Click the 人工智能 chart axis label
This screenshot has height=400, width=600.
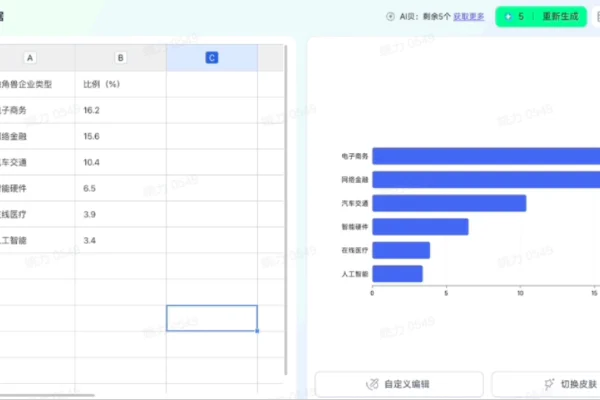pos(355,274)
